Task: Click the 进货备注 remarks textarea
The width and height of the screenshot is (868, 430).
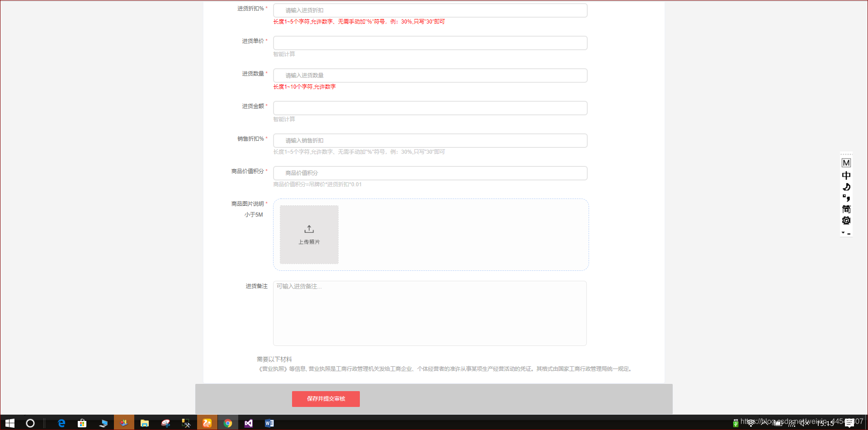Action: pyautogui.click(x=429, y=313)
